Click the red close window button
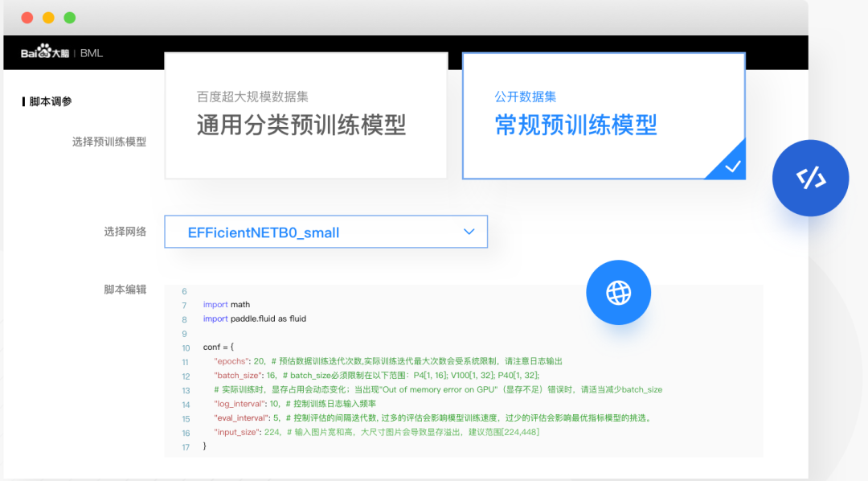 [27, 18]
